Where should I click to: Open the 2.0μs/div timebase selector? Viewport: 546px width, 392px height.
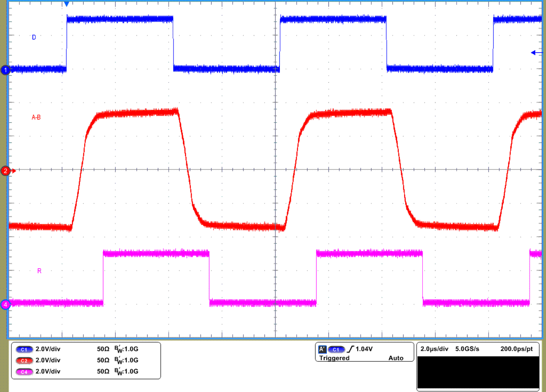434,348
